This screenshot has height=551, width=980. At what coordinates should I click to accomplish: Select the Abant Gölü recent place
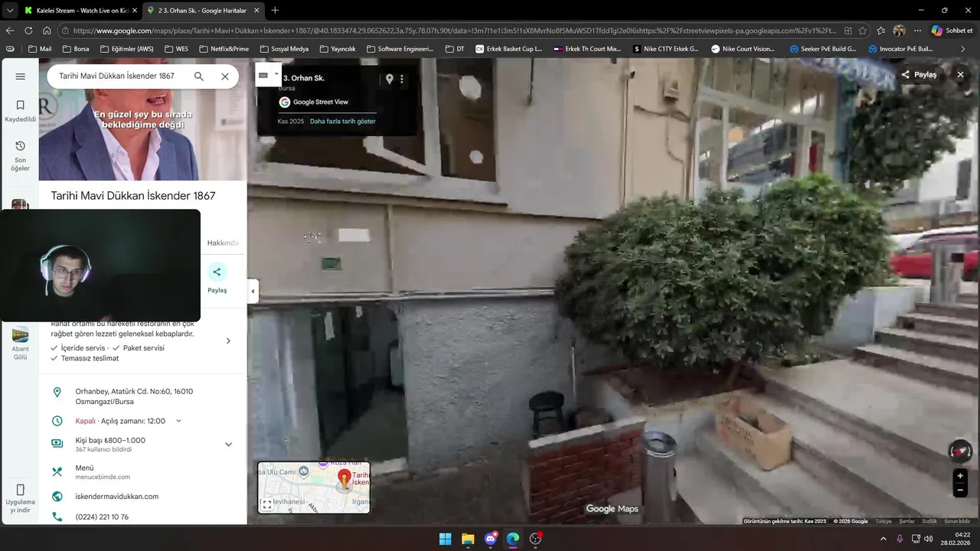point(21,343)
